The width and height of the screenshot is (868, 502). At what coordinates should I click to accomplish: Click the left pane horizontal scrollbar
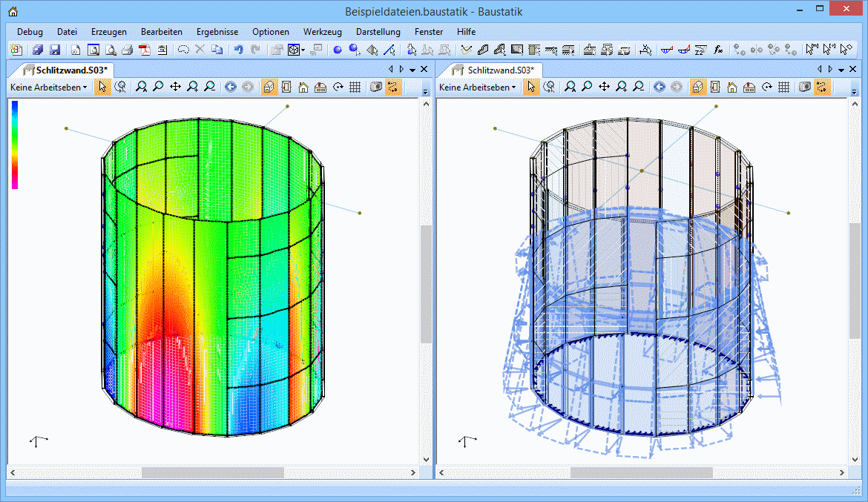coord(213,472)
